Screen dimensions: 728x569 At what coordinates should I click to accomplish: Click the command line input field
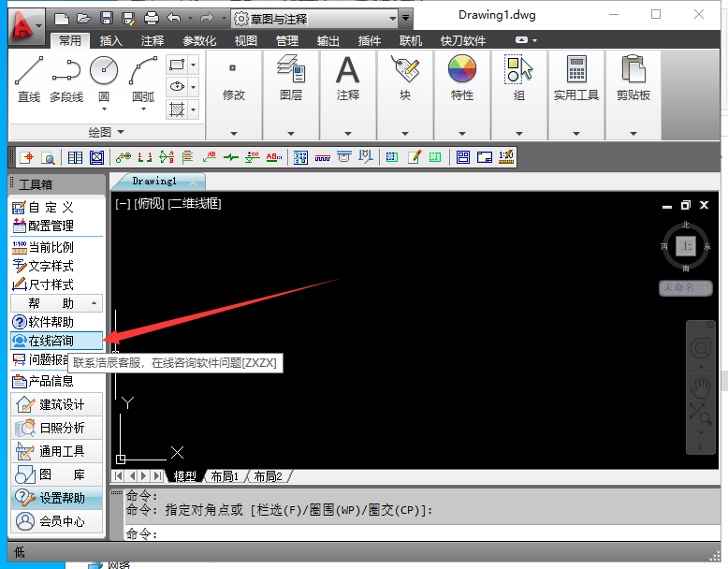pos(421,533)
